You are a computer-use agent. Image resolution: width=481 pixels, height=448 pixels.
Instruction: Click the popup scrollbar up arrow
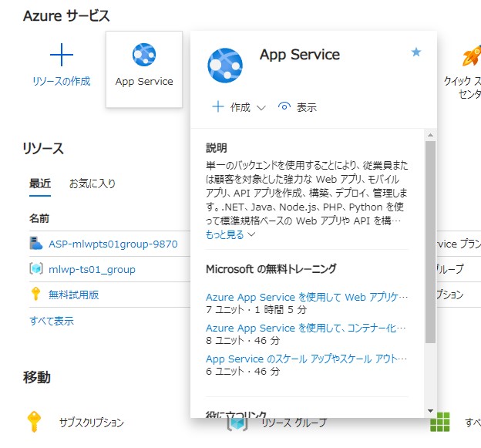430,135
